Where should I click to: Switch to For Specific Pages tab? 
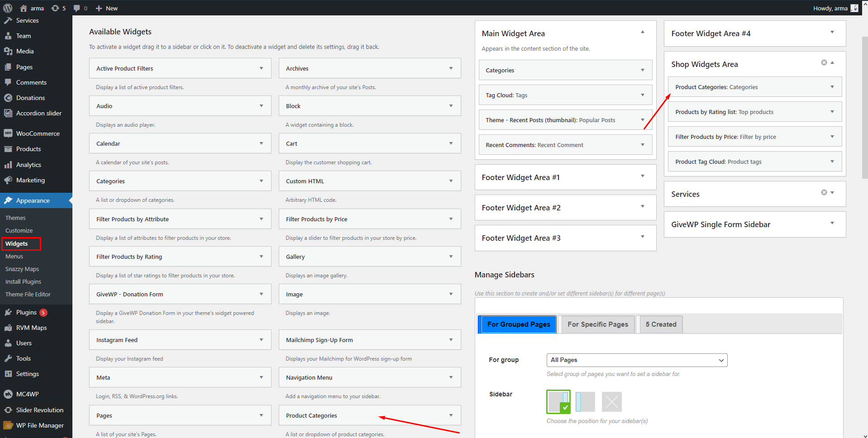tap(598, 324)
